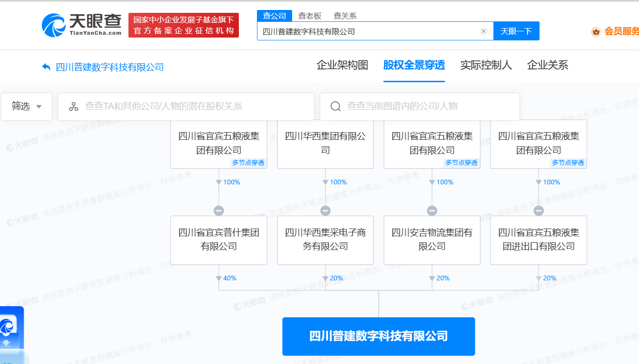Click the 20% label under 五粮液集团进出口

click(550, 278)
